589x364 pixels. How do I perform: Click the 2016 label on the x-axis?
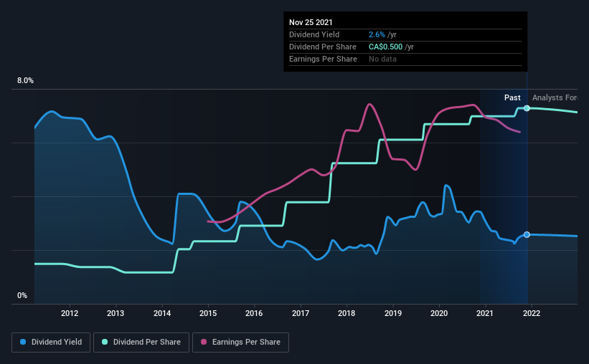254,313
